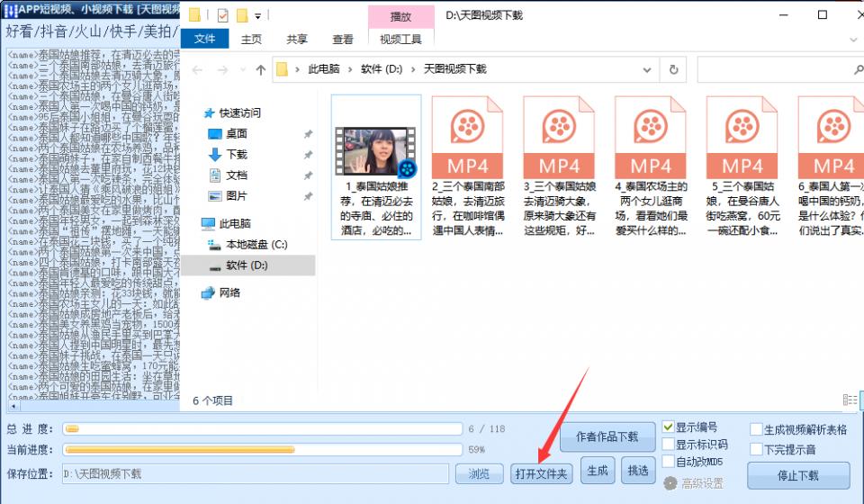Open 高级设置 gear settings
This screenshot has height=504, width=864.
coord(694,483)
